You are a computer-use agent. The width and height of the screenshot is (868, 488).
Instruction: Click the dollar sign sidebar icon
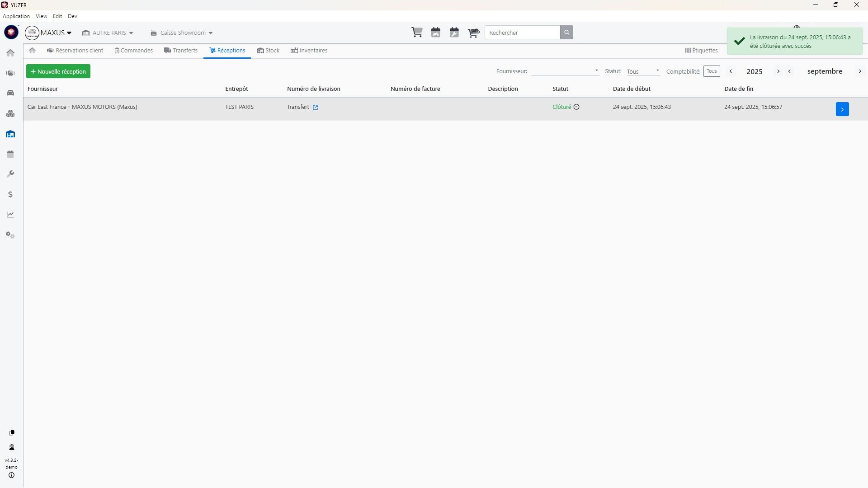[10, 194]
